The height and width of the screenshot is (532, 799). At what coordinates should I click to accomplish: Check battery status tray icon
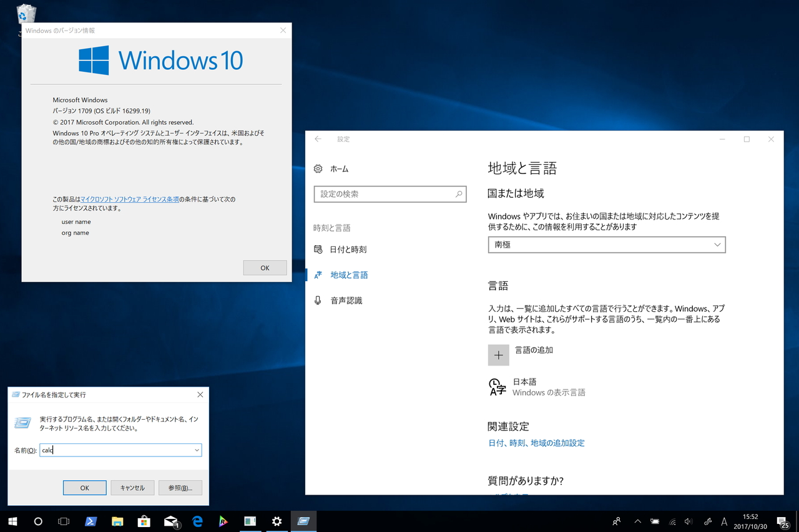click(655, 521)
